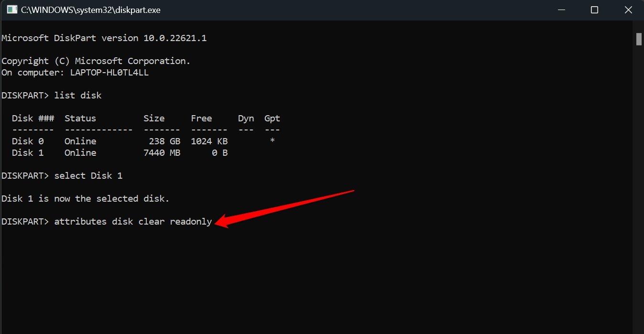Screen dimensions: 644x334
Task: Click the 'Size' column header
Action: [x=154, y=118]
